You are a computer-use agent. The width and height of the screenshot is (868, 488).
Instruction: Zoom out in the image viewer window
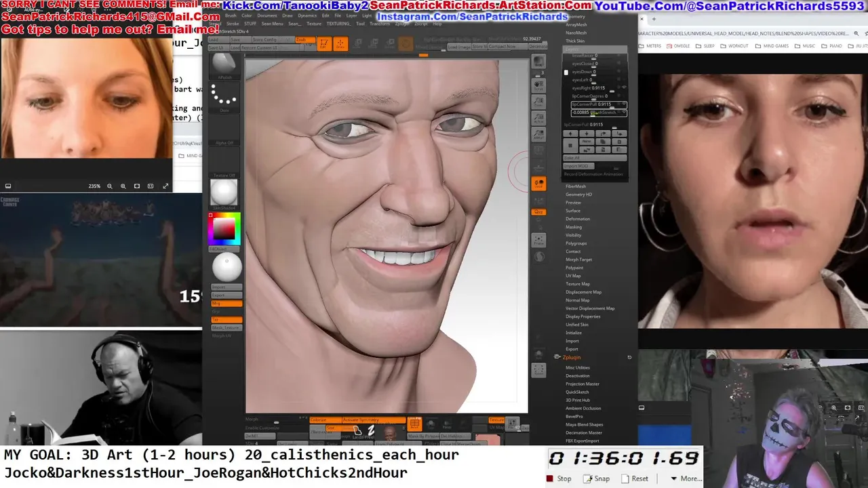click(109, 186)
